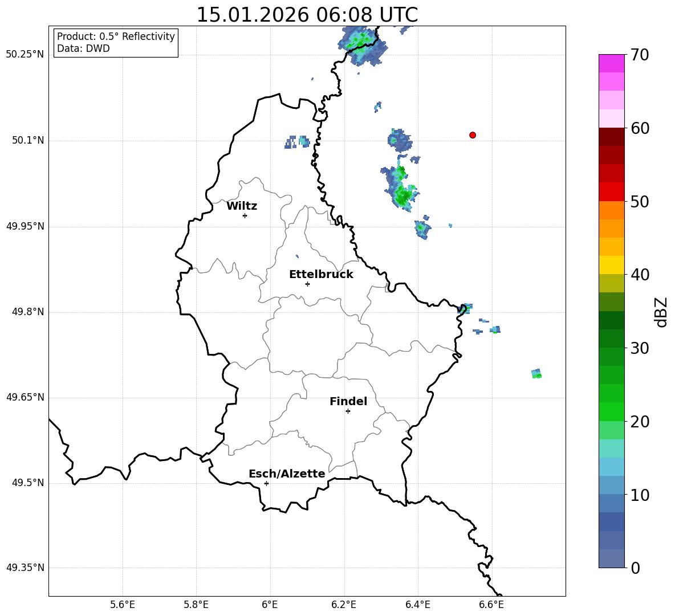675x616 pixels.
Task: Click the large radar echo at the top border
Action: click(x=362, y=45)
